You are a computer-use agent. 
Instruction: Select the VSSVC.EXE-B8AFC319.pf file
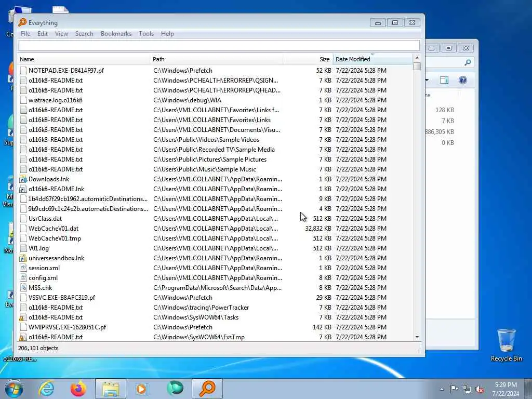[62, 298]
